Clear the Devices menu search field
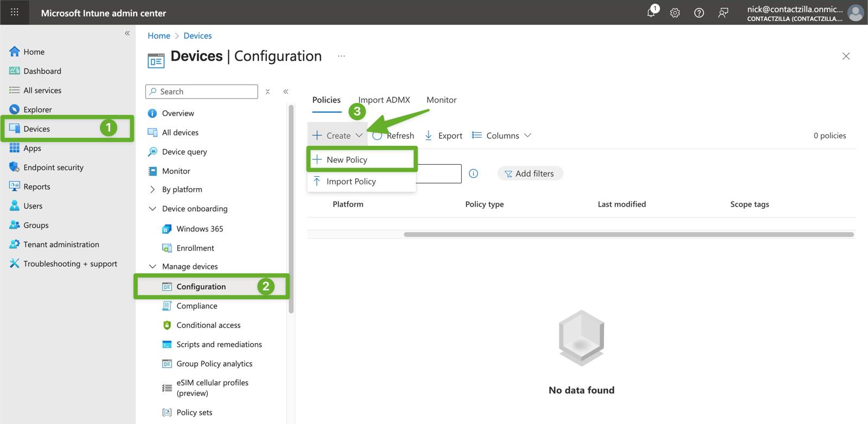The image size is (868, 424). tap(267, 92)
